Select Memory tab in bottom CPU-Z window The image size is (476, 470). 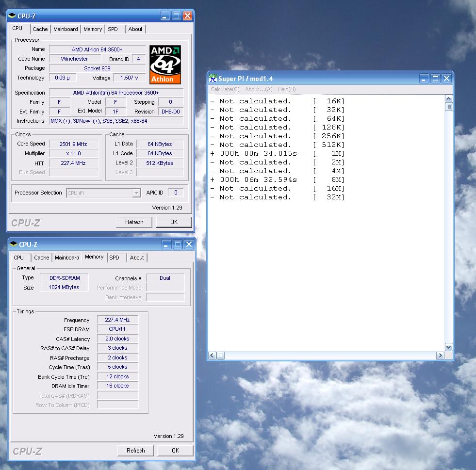point(94,257)
